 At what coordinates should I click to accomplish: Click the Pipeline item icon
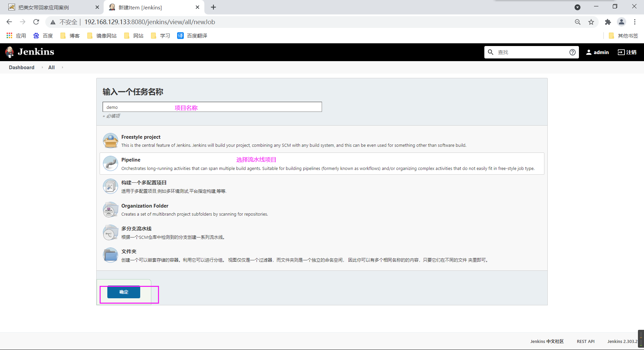pos(110,164)
